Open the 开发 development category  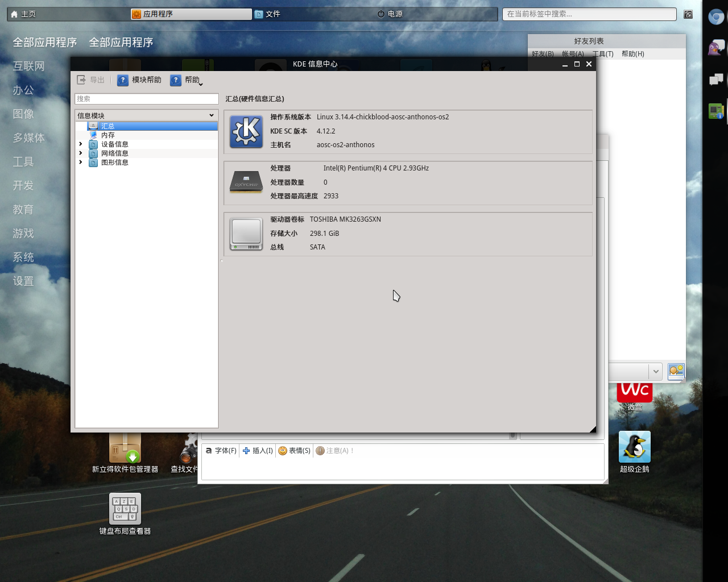[23, 186]
